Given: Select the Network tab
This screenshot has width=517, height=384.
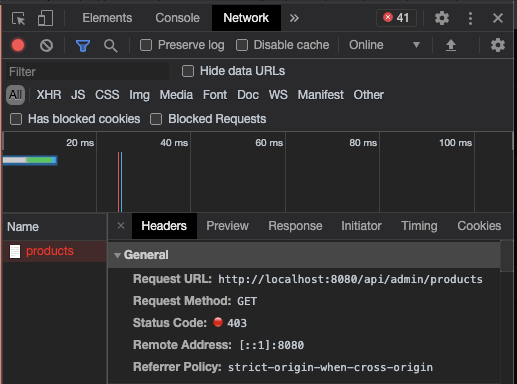Looking at the screenshot, I should (246, 18).
